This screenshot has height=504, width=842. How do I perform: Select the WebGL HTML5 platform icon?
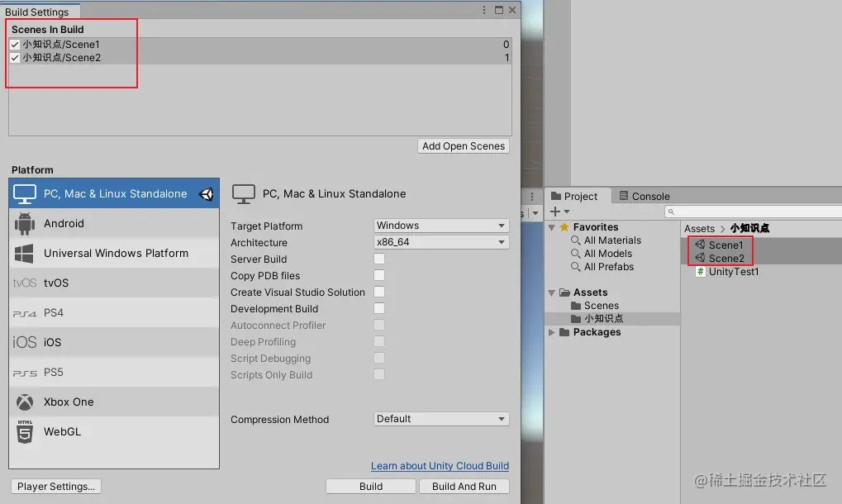pos(25,431)
